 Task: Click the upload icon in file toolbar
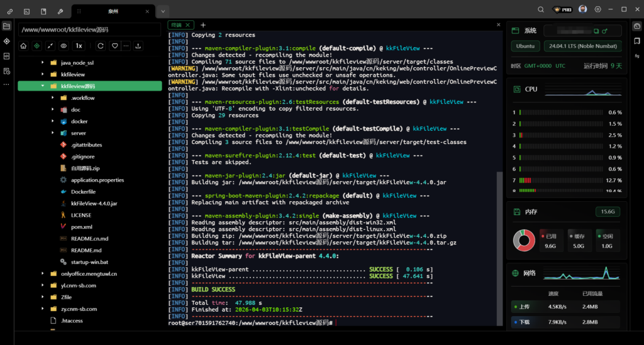(x=138, y=46)
